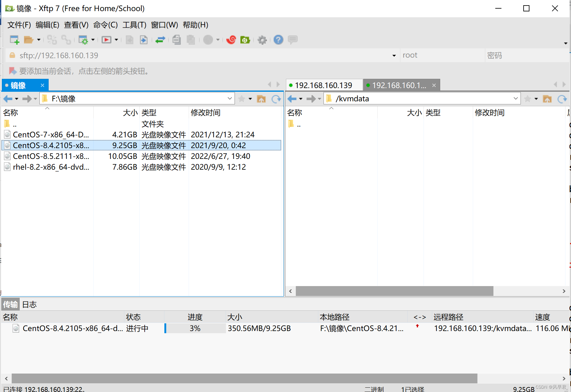
Task: Sort local files by 大小 column
Action: [130, 113]
